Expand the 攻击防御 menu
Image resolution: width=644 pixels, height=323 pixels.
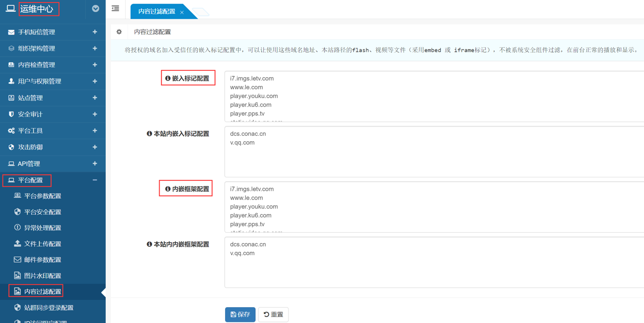point(95,147)
